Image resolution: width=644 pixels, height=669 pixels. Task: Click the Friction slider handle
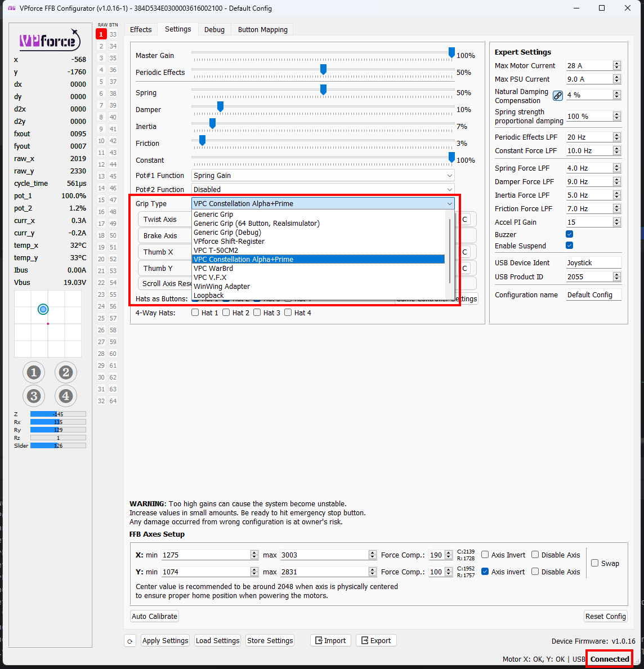coord(202,140)
